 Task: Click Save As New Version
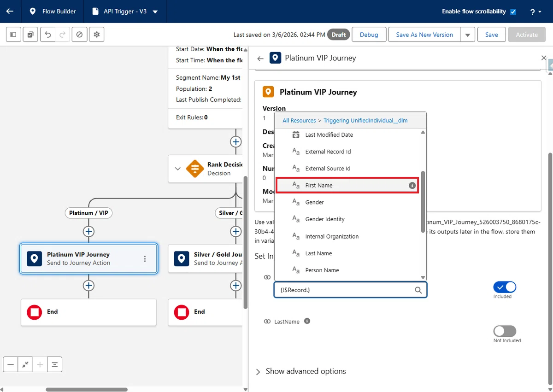coord(424,35)
